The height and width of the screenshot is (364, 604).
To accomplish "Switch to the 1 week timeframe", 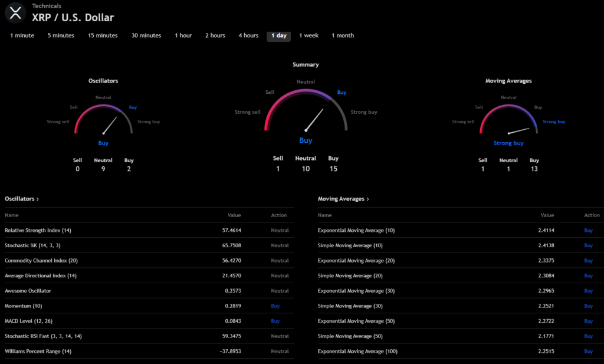I will pos(309,35).
